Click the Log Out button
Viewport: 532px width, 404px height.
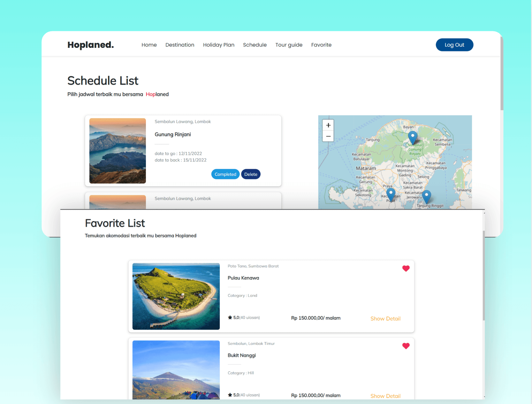pos(454,45)
